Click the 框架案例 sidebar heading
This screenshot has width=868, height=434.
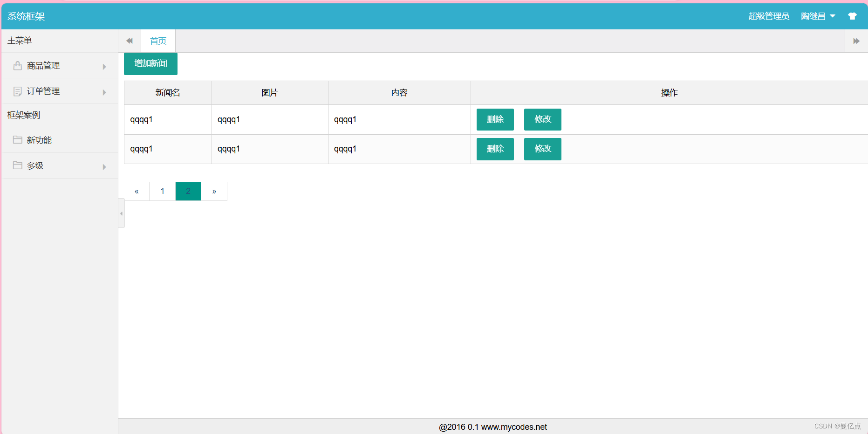(24, 115)
